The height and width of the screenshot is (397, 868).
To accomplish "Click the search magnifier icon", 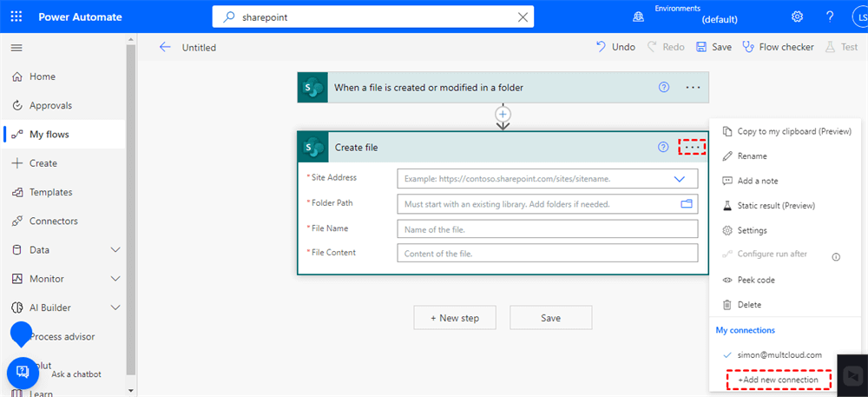I will [x=228, y=17].
